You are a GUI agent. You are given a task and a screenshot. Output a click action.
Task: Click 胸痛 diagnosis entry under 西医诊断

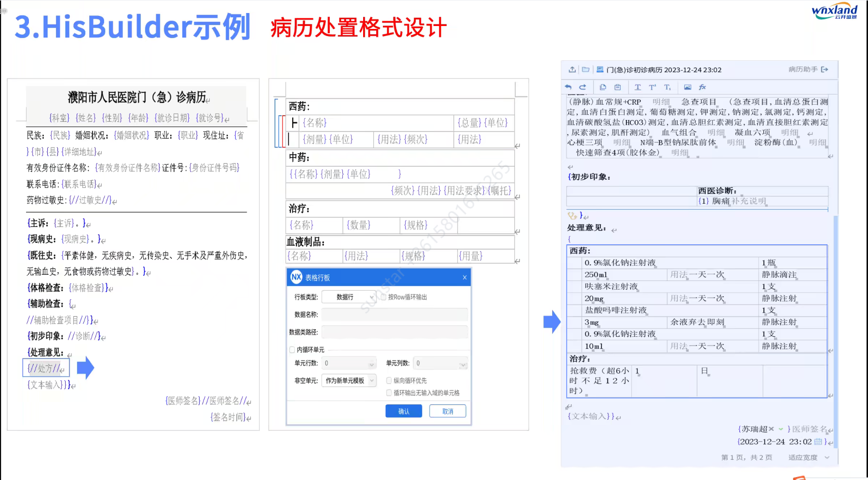click(720, 201)
